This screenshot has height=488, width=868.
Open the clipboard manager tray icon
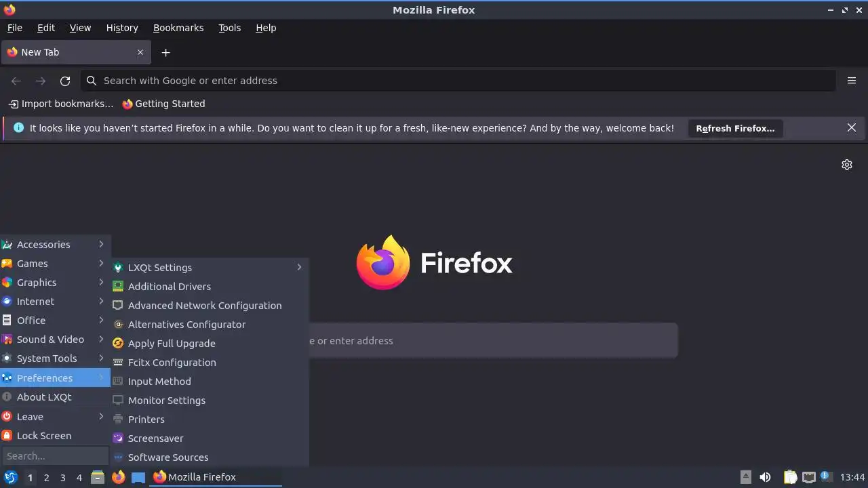(790, 477)
